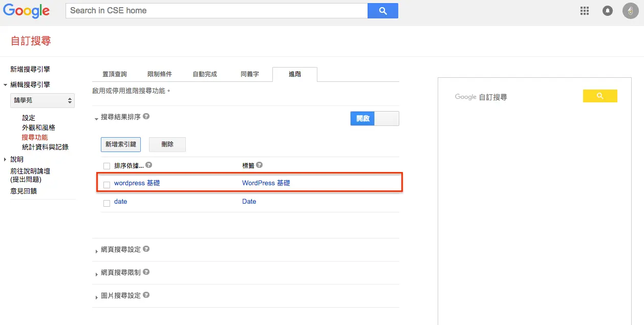Viewport: 644px width, 325px height.
Task: Switch to the 自動完成 tab
Action: (205, 74)
